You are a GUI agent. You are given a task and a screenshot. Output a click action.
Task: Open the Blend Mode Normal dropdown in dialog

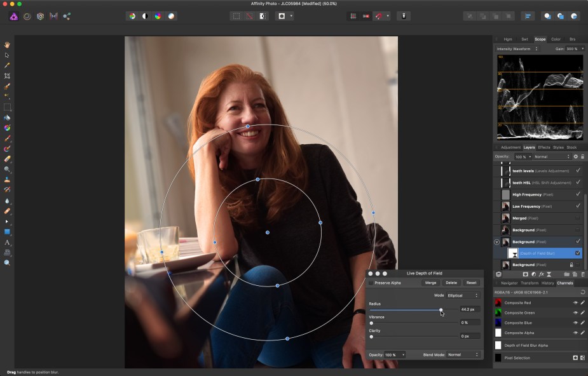[x=463, y=354]
